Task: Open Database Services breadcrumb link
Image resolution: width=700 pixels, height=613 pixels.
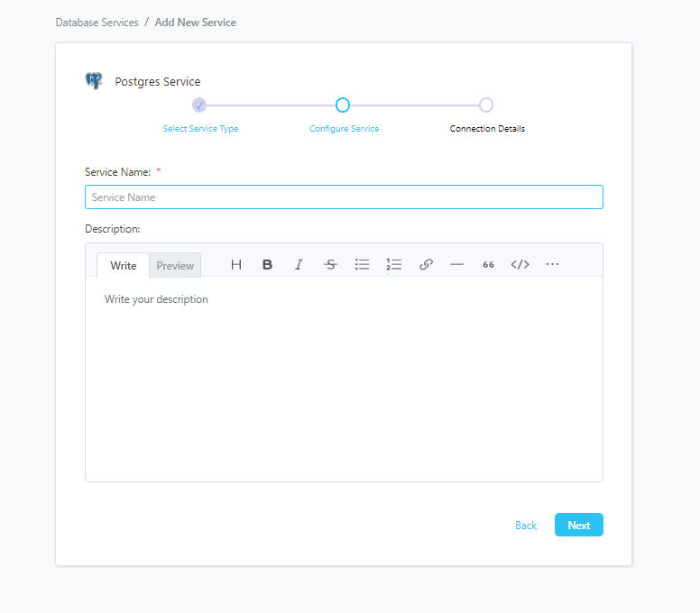Action: point(97,23)
